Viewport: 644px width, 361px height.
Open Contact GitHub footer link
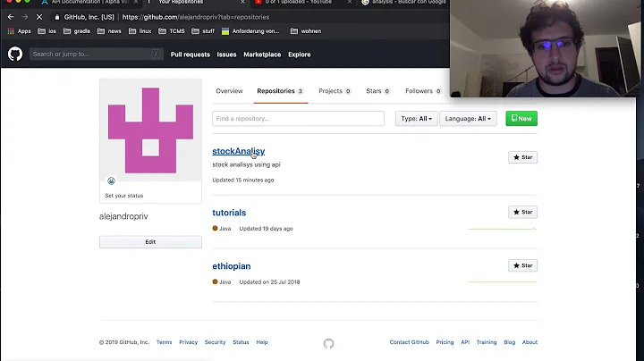pyautogui.click(x=410, y=342)
